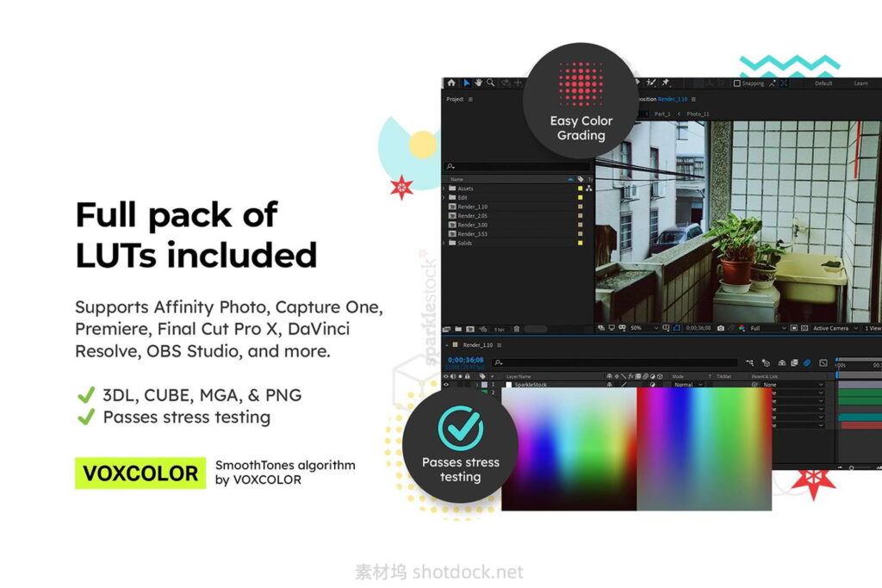
Task: Create a new composition icon
Action: (x=470, y=330)
